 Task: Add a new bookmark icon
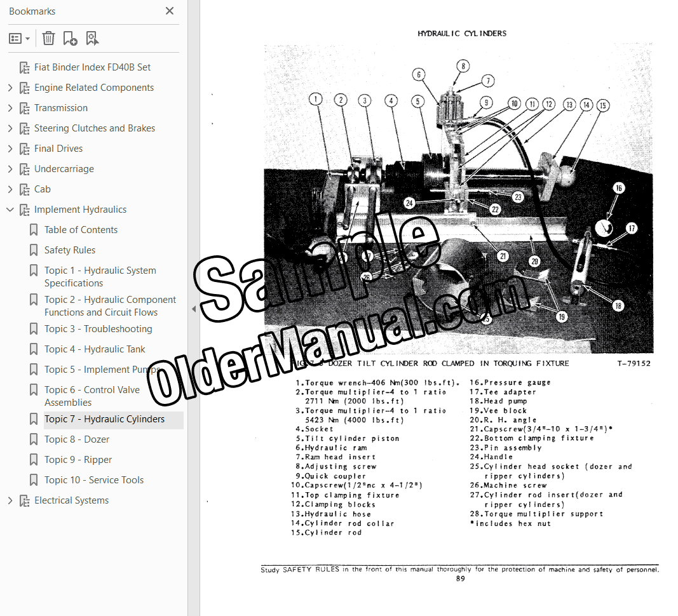(70, 39)
